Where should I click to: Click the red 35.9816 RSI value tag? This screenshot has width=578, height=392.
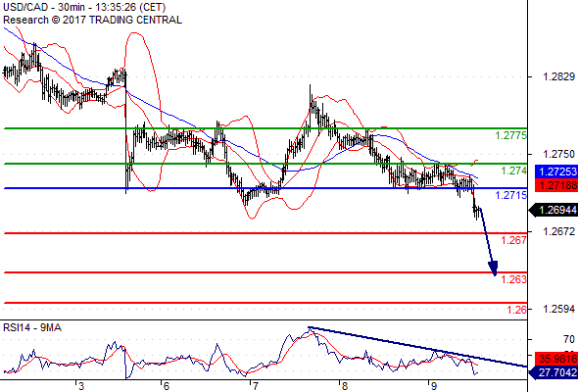(556, 359)
